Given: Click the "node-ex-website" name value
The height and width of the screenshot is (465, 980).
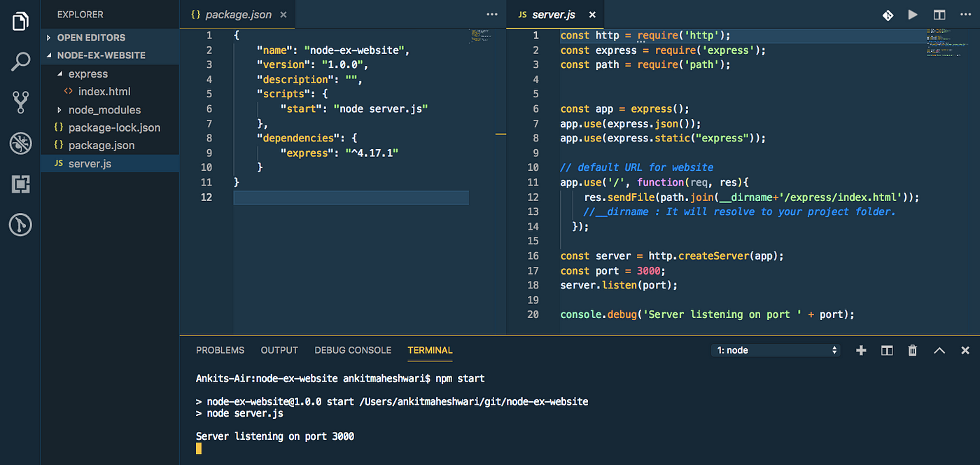Looking at the screenshot, I should click(x=353, y=50).
